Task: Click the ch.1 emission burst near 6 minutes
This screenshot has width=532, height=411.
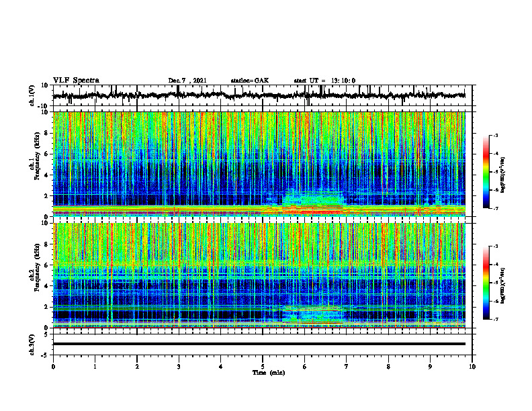Action: pos(313,203)
